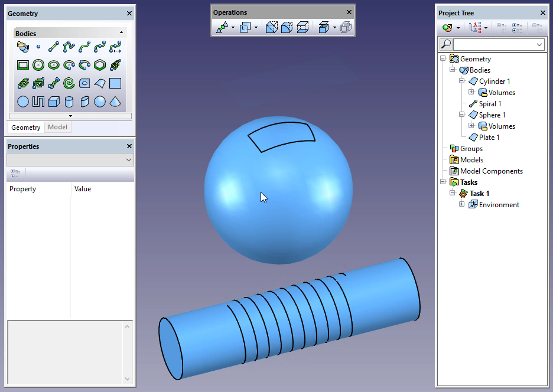
Task: Click the Sort alphabetically icon in Project Tree
Action: 475,27
